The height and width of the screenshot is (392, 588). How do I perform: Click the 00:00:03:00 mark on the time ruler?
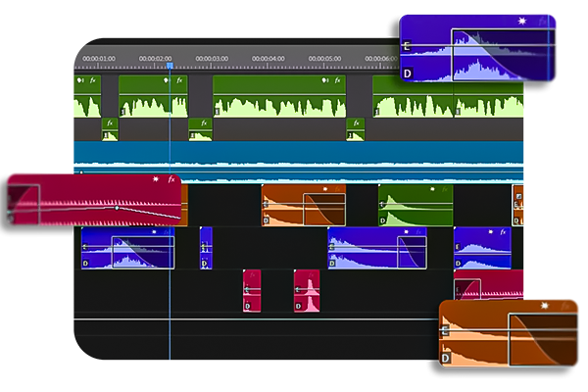pos(212,59)
